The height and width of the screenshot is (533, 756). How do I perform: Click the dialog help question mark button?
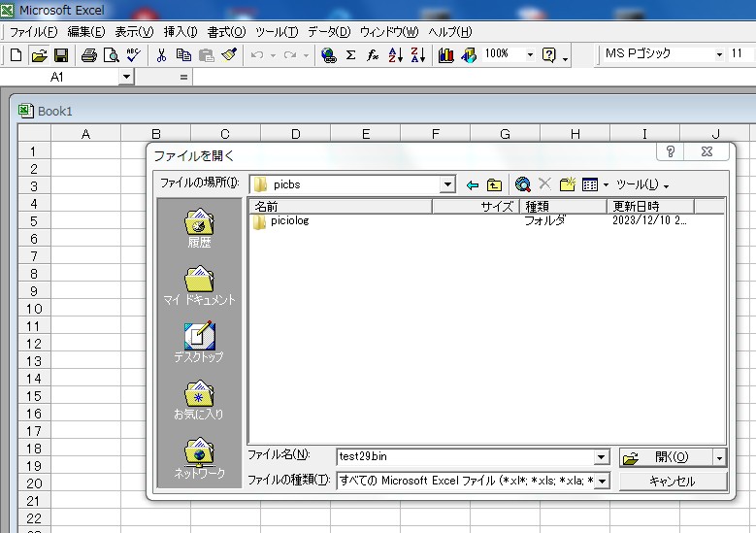(x=671, y=151)
